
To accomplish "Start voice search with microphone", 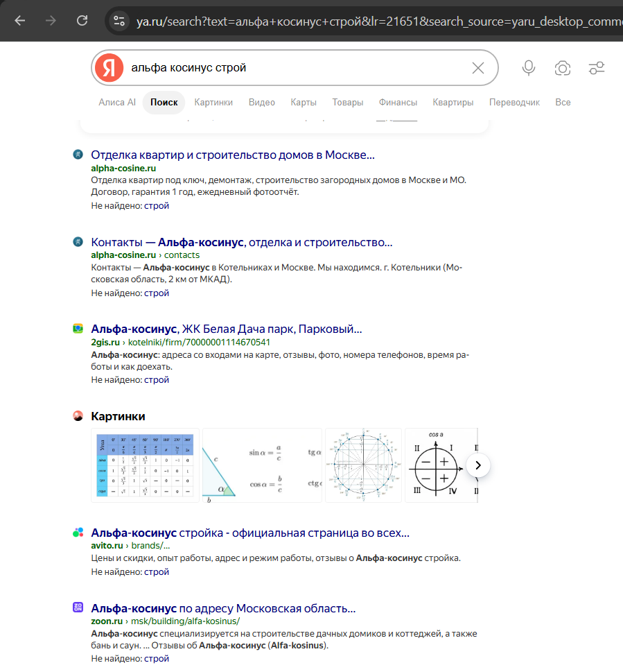I will click(528, 68).
